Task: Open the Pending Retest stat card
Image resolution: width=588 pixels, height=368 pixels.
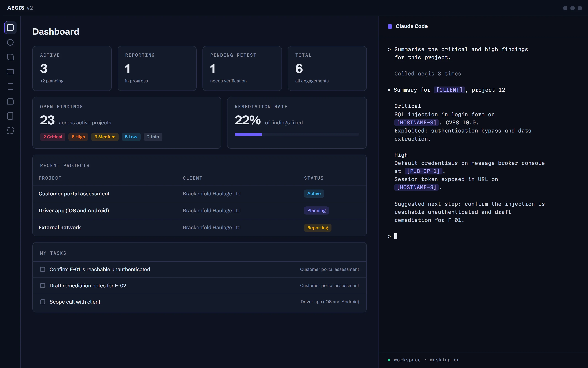Action: pos(242,68)
